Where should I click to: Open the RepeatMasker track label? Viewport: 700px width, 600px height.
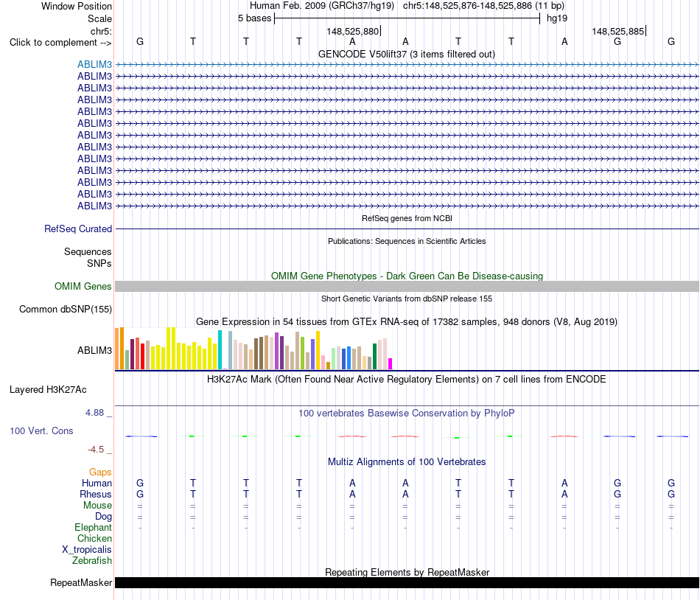point(81,582)
